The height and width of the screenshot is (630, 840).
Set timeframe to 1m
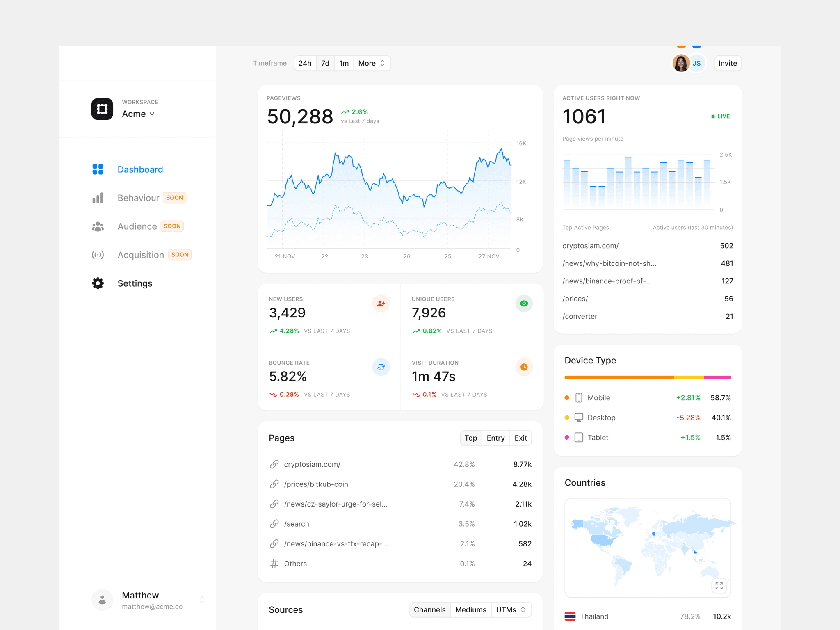click(x=344, y=63)
